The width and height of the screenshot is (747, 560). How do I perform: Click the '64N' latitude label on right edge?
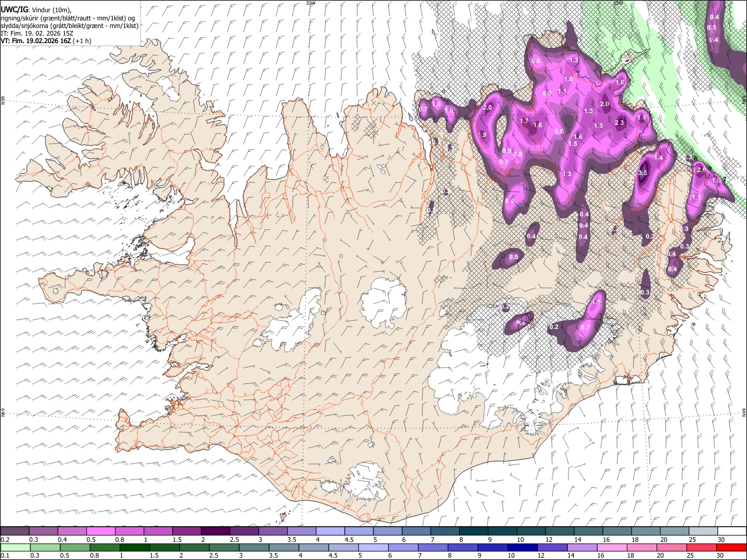tap(744, 411)
